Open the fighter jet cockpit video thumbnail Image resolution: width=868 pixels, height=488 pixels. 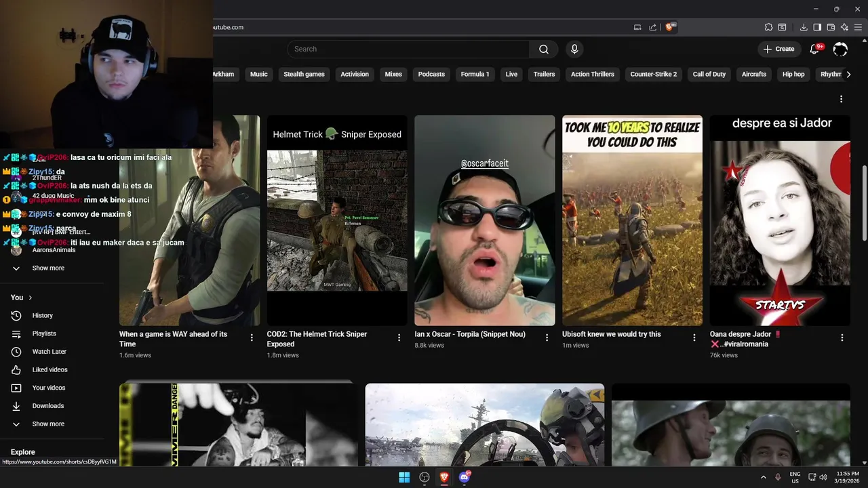[x=485, y=426]
